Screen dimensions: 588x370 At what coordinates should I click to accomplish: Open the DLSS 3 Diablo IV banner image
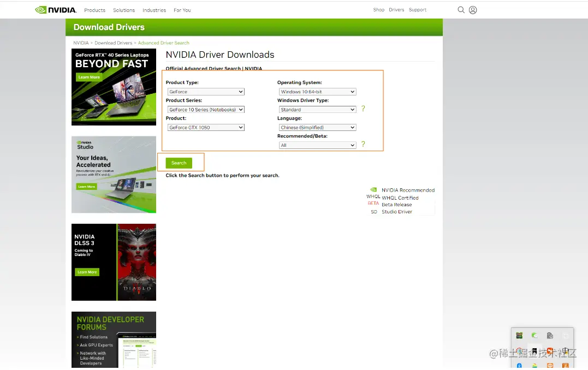coord(114,262)
